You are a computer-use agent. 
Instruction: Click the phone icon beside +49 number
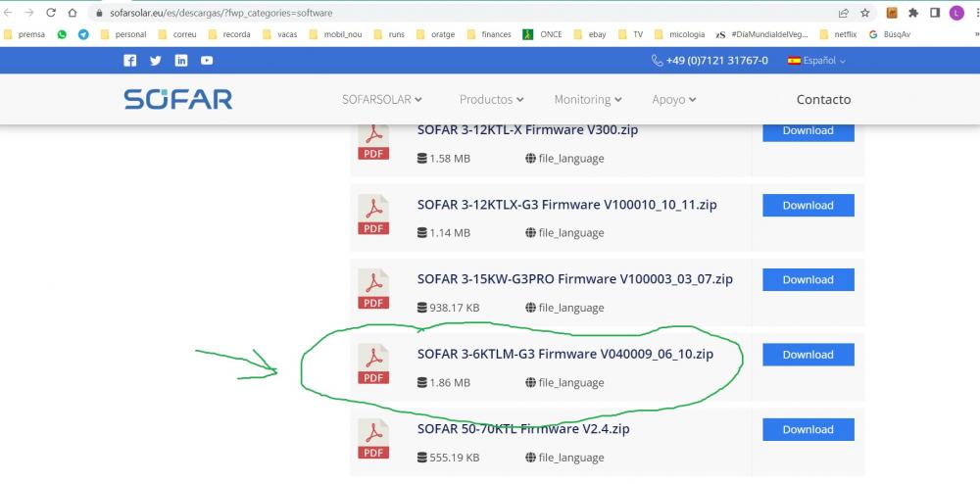click(657, 61)
